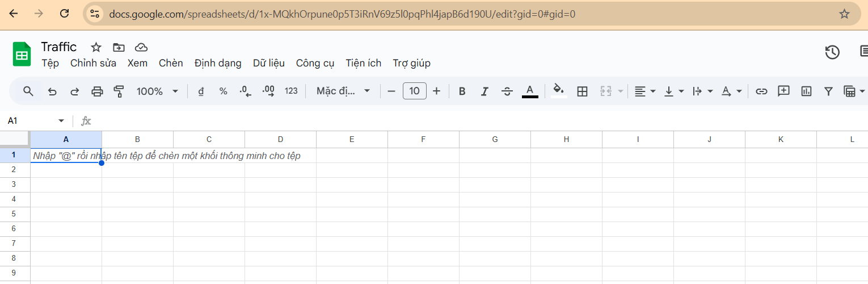Expand the horizontal align dropdown
The width and height of the screenshot is (868, 284).
coord(644,91)
